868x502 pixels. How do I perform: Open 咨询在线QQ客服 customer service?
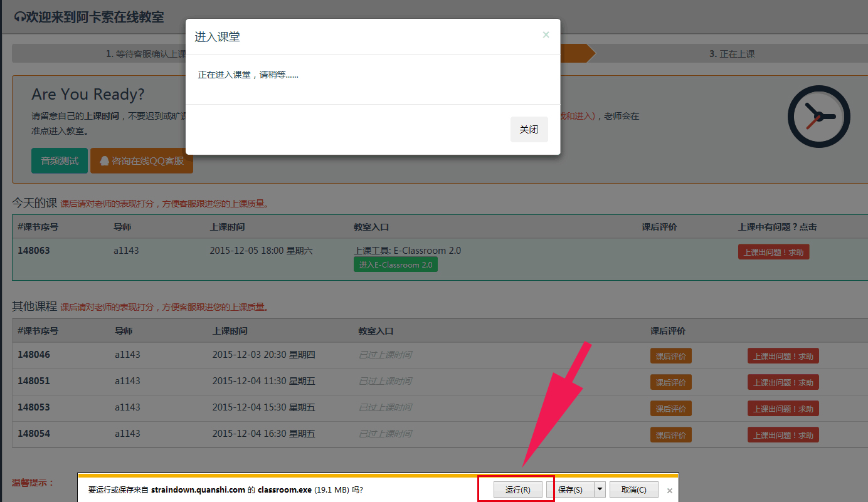coord(142,161)
